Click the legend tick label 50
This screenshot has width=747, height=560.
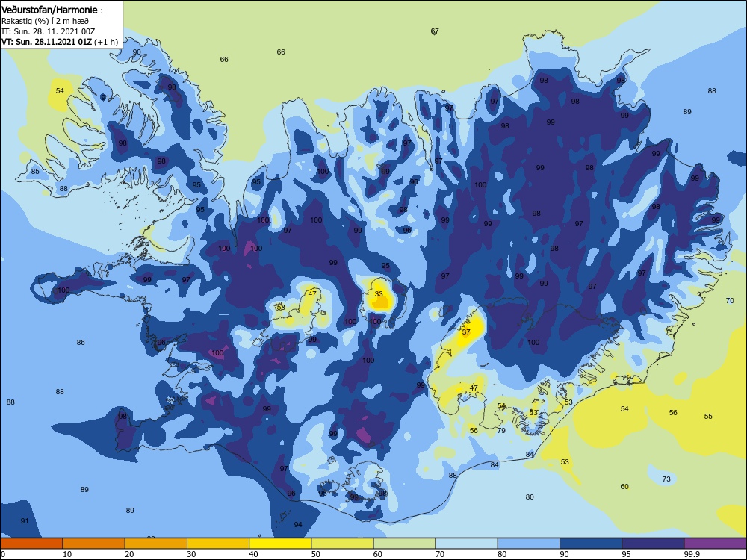[316, 554]
